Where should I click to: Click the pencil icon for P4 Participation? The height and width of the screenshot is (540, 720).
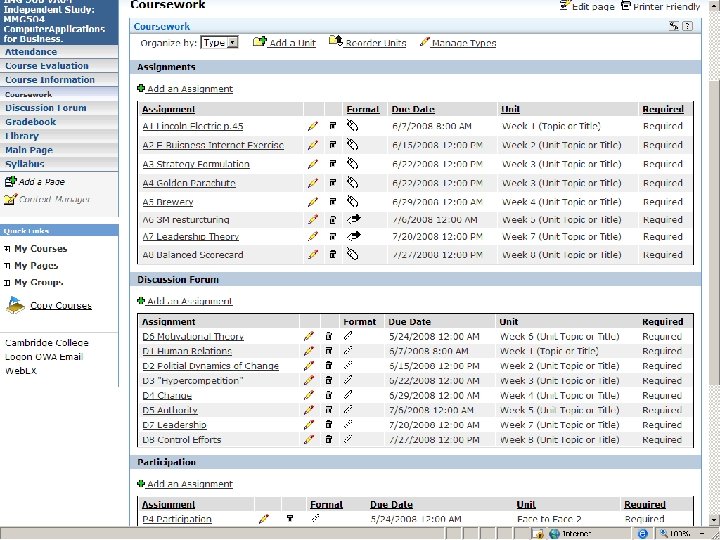point(264,519)
